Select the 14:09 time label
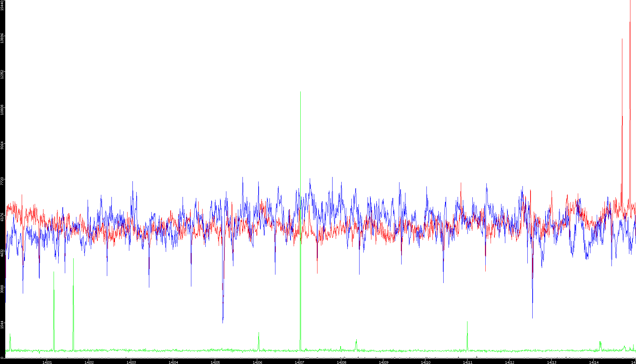This screenshot has height=364, width=636. 383,362
